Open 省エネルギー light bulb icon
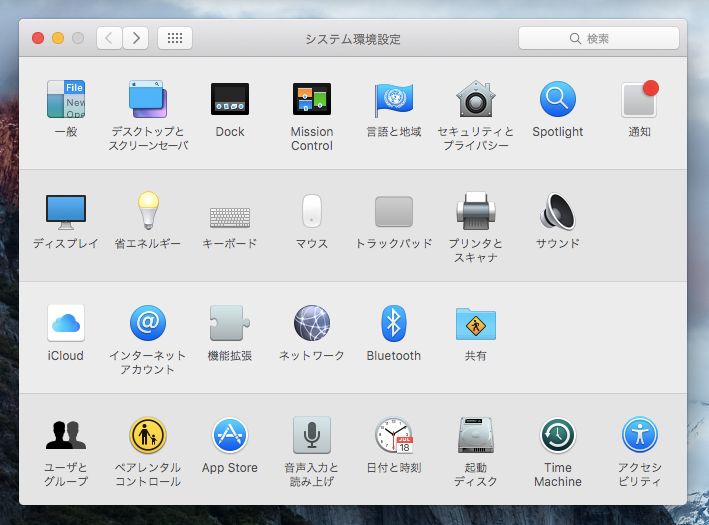 pyautogui.click(x=148, y=211)
